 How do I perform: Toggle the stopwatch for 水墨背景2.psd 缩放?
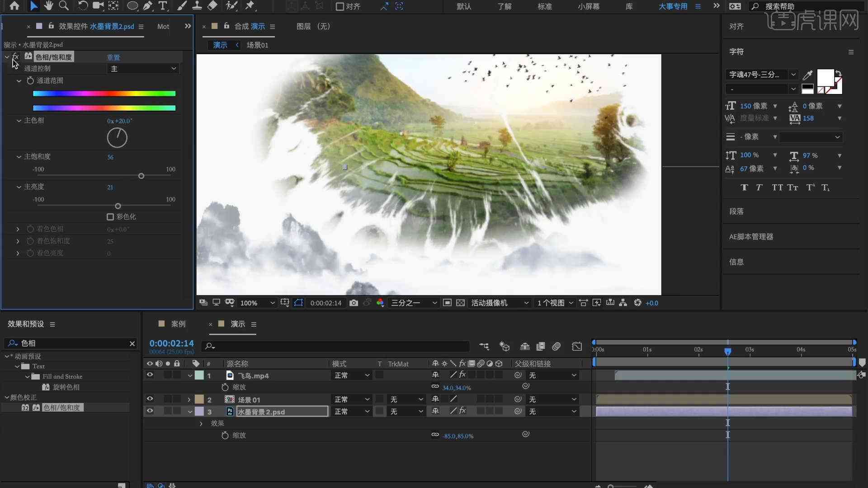(x=225, y=435)
